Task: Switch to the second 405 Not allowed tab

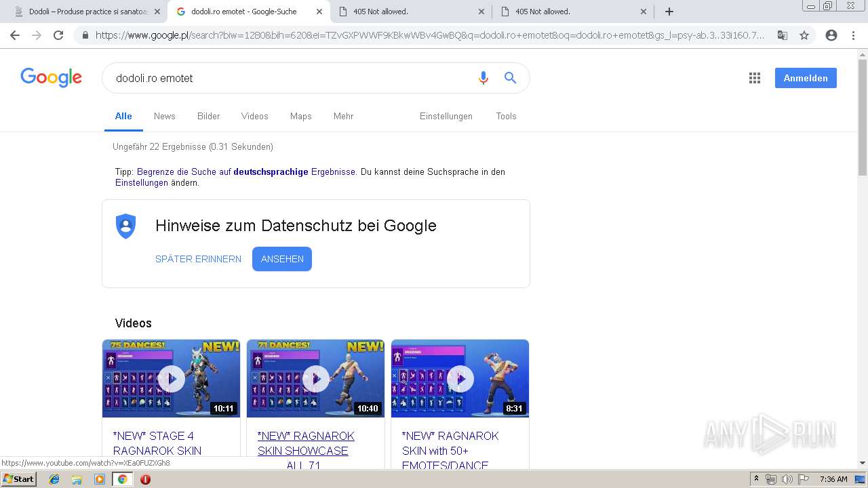Action: [573, 12]
